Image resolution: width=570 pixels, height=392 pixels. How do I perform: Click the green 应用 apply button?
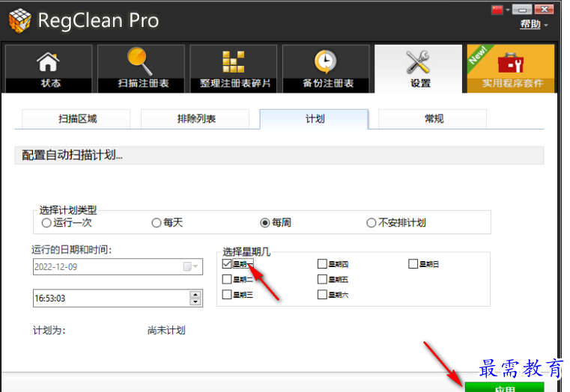(x=505, y=388)
